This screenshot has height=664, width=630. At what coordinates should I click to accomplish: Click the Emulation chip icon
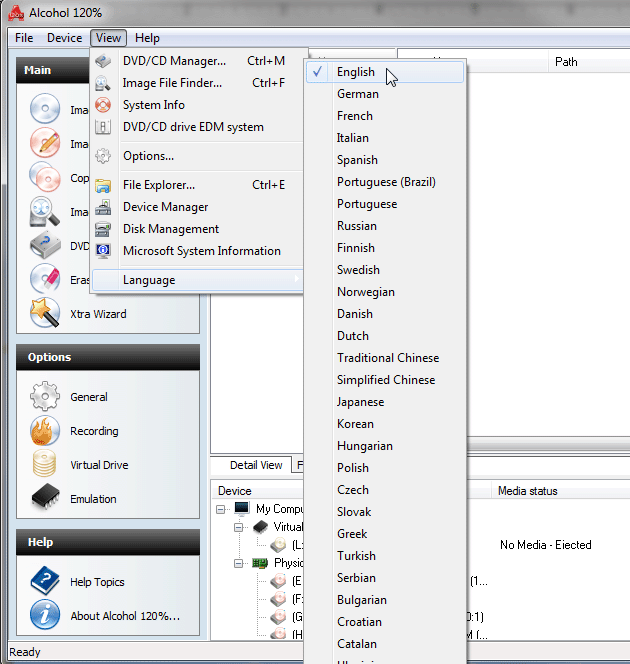[x=45, y=496]
